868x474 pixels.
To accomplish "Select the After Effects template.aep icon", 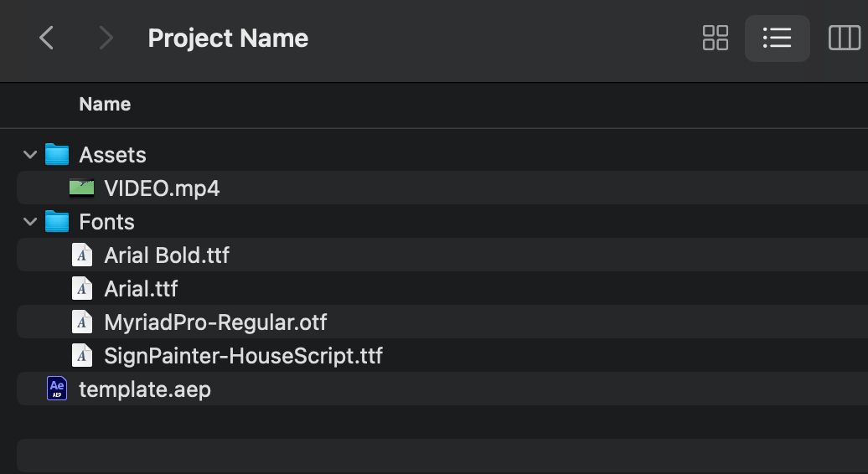I will pyautogui.click(x=57, y=389).
